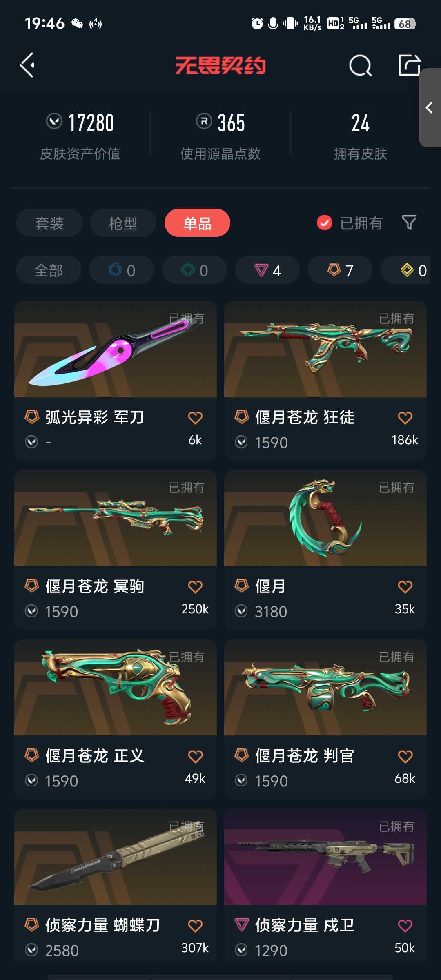This screenshot has height=980, width=441.
Task: Switch to the 枪型 tab
Action: click(123, 223)
